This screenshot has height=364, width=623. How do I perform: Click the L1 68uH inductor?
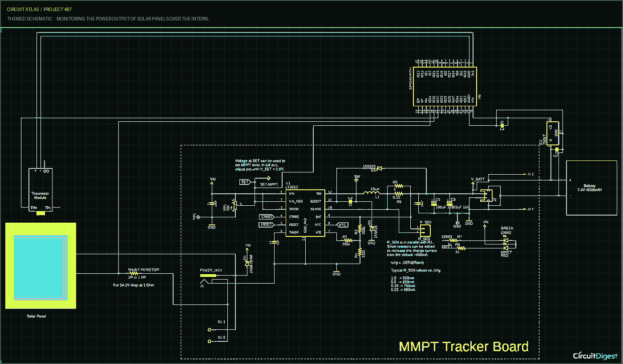(x=371, y=193)
